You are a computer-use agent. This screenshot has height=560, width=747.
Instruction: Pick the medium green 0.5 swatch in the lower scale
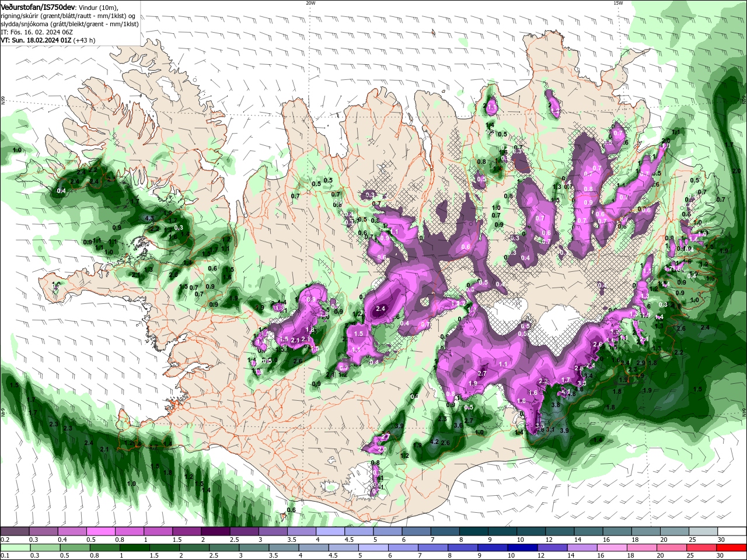pyautogui.click(x=75, y=548)
